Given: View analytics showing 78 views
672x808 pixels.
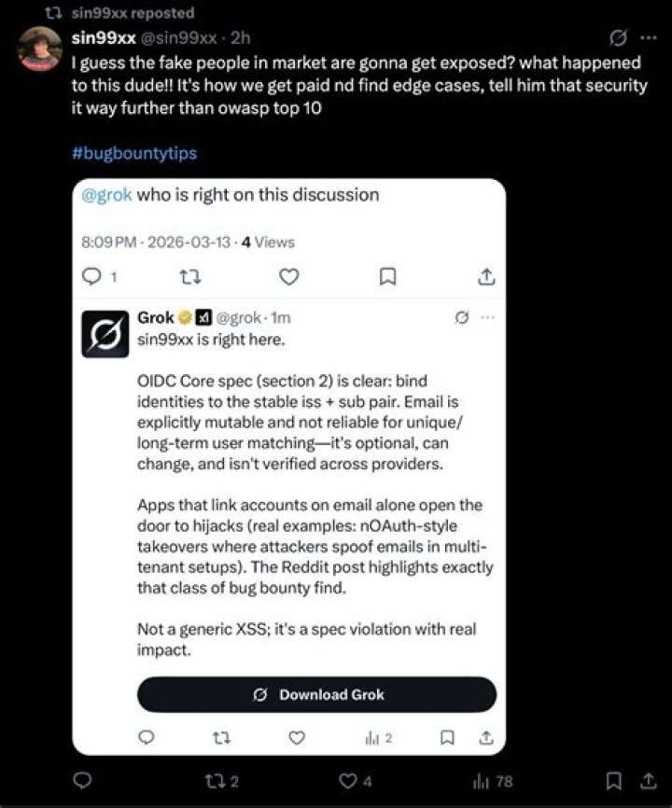Looking at the screenshot, I should (494, 780).
